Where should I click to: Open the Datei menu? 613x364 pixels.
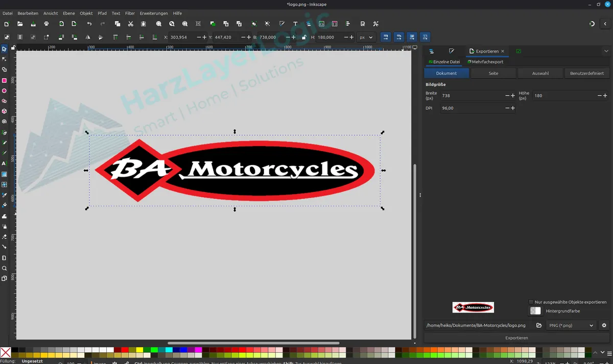(7, 13)
